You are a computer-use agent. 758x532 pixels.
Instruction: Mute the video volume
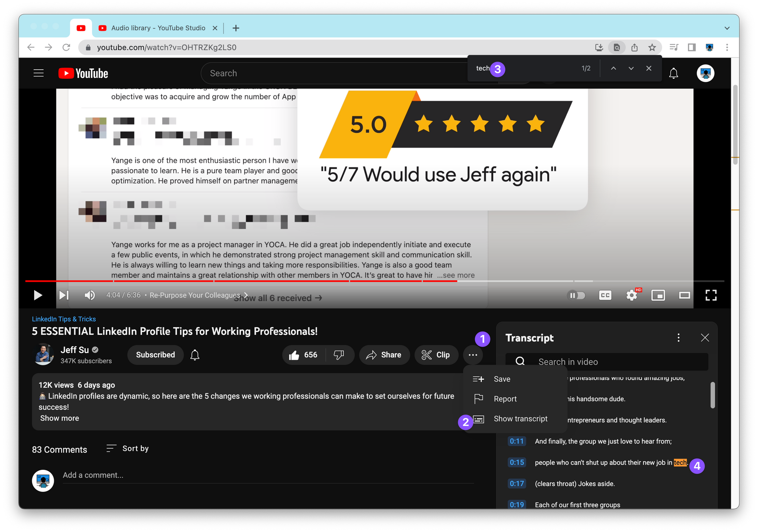(89, 295)
